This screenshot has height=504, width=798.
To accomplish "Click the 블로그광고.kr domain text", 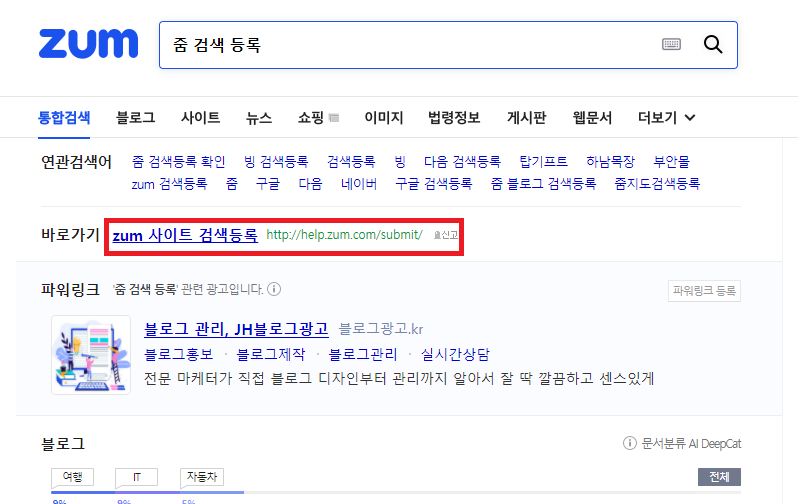I will (x=381, y=329).
